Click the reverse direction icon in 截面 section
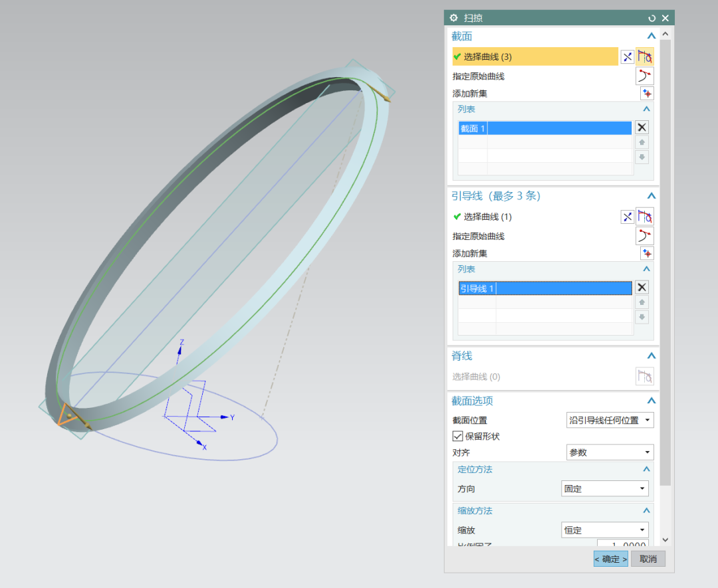Screen dimensions: 718x588 point(627,57)
